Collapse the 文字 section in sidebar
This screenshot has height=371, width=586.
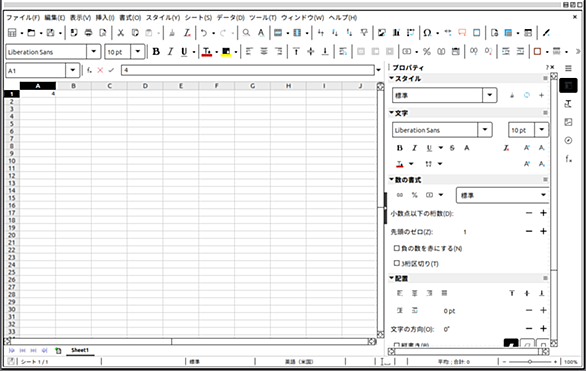coord(392,112)
